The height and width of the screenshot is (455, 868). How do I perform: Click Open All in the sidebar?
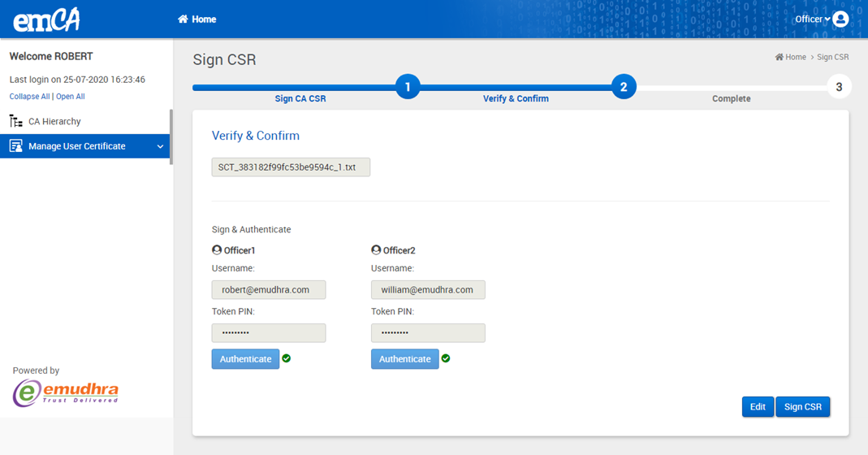71,97
